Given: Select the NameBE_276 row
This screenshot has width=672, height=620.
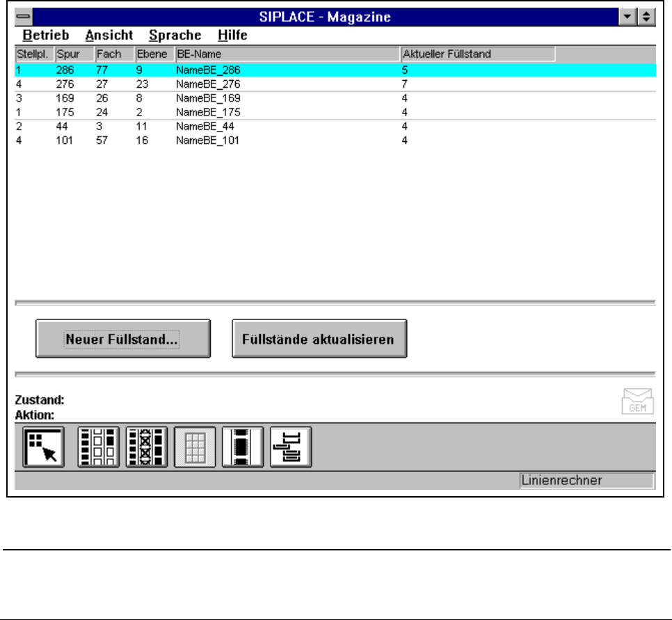Looking at the screenshot, I should pyautogui.click(x=209, y=84).
